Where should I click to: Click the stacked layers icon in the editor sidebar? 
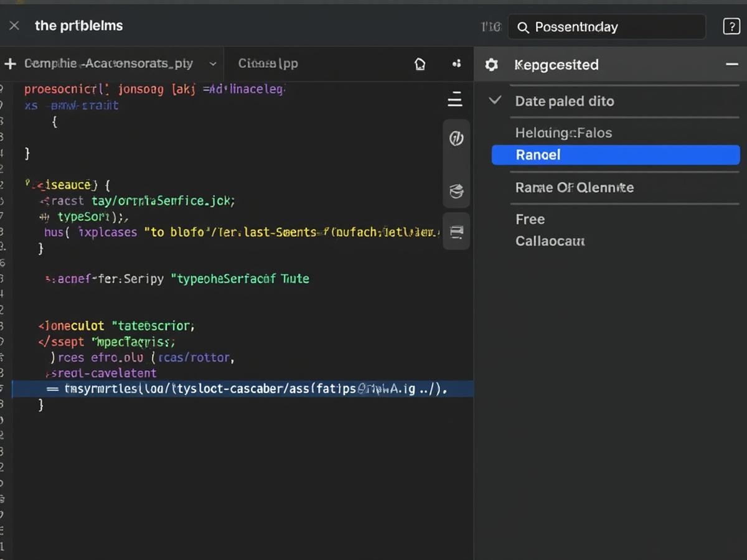pos(456,191)
